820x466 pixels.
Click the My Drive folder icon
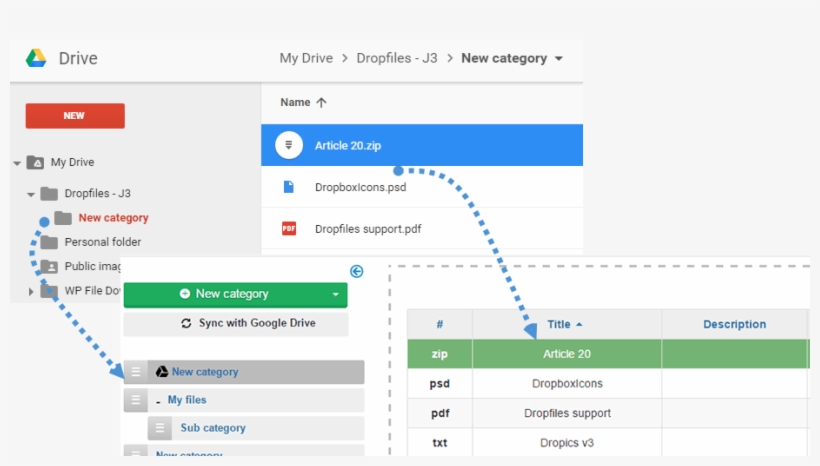tap(35, 162)
